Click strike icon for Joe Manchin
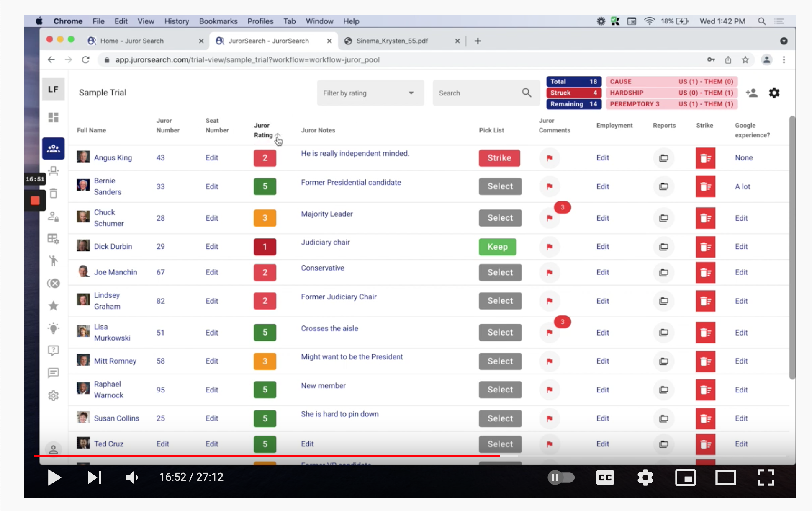 [x=706, y=273]
